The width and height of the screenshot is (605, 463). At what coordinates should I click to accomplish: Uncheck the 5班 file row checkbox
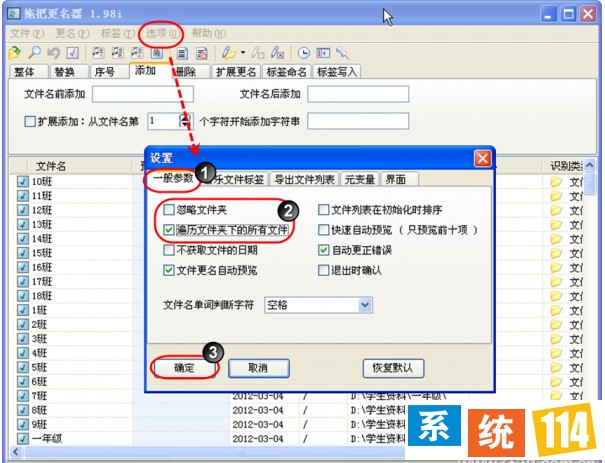23,367
